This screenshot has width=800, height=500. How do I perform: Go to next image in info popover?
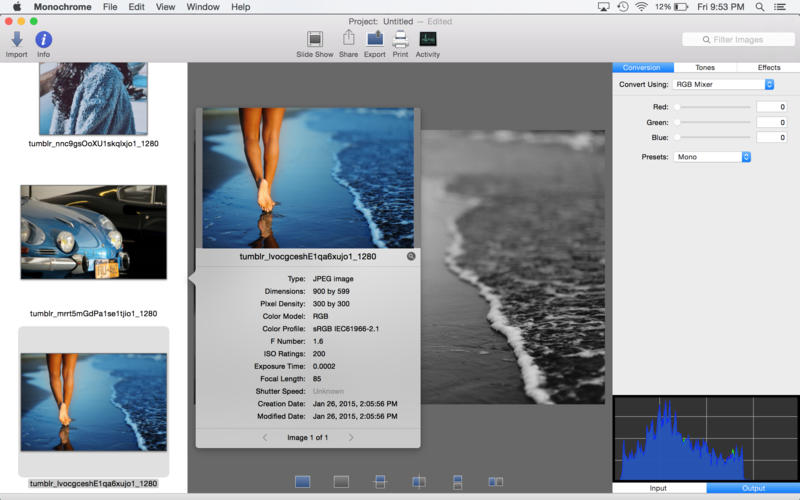(351, 437)
